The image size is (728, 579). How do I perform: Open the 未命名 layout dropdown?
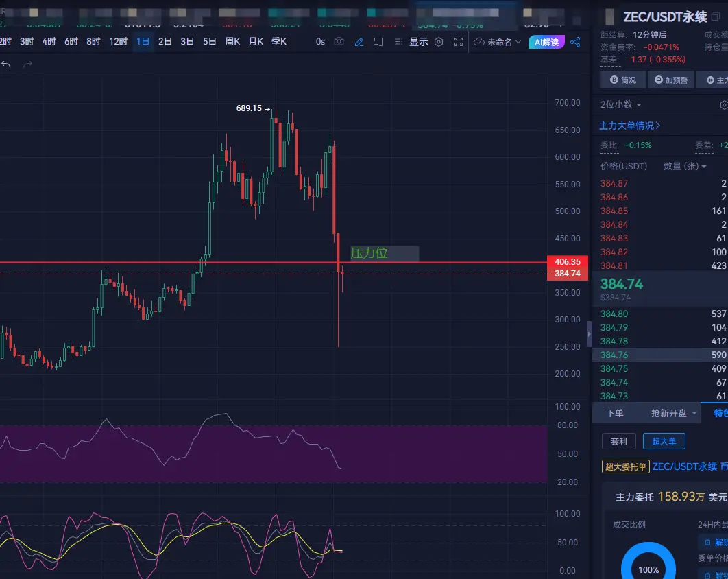tap(504, 43)
